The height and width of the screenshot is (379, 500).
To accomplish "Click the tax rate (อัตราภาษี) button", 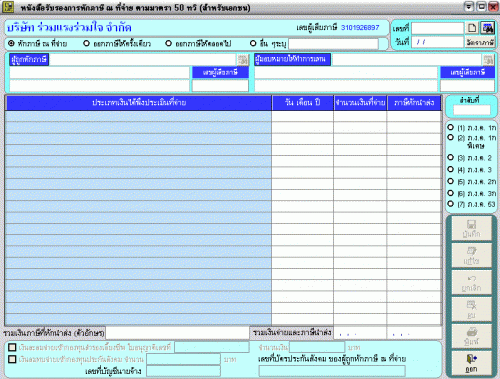I will point(480,42).
